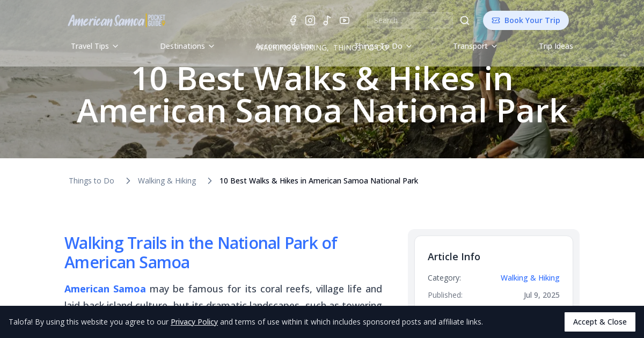Click inside the search input field
The height and width of the screenshot is (338, 644).
(409, 20)
